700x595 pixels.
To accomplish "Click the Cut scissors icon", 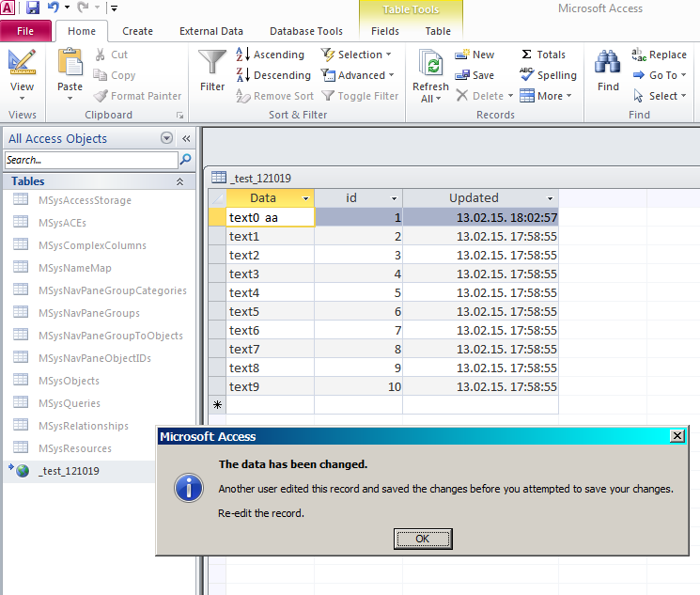I will pyautogui.click(x=100, y=55).
